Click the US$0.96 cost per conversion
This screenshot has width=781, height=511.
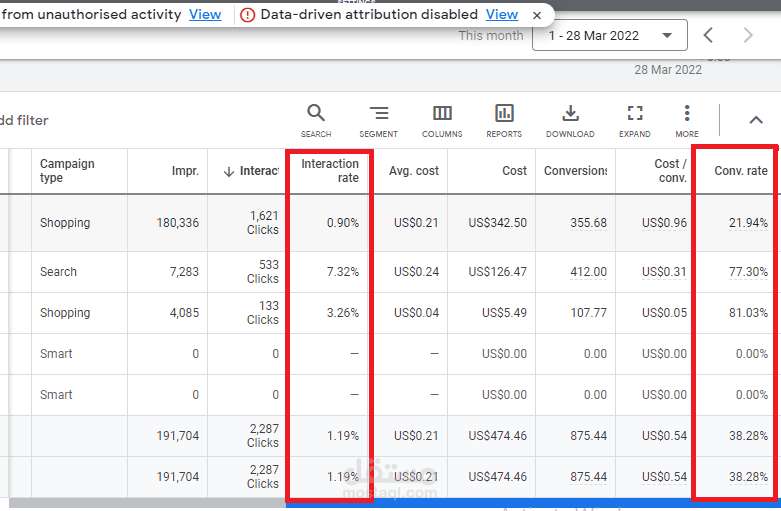664,223
